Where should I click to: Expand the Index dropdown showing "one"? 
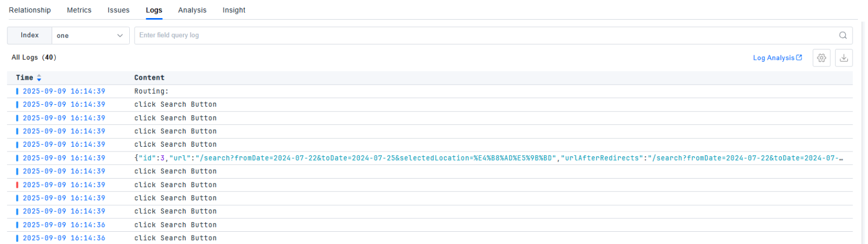click(x=90, y=36)
